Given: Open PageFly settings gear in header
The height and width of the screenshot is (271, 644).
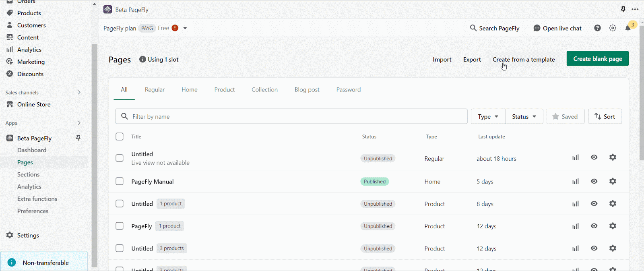Looking at the screenshot, I should coord(613,28).
